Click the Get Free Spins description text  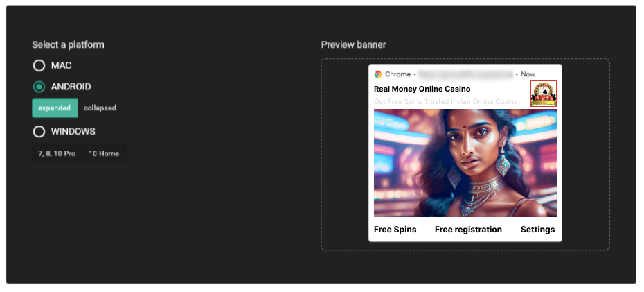446,101
